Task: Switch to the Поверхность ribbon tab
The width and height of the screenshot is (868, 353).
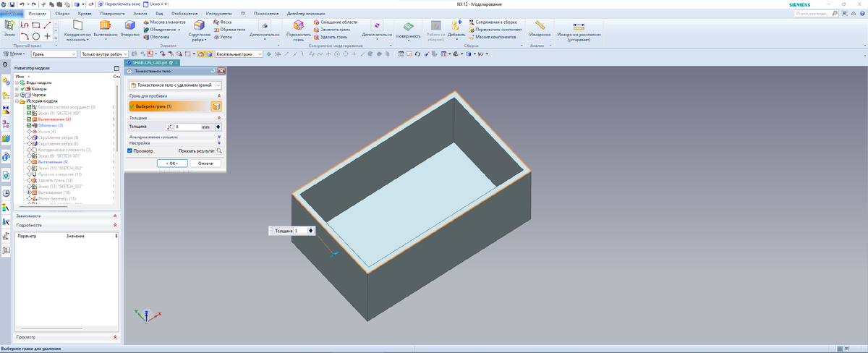Action: click(x=112, y=13)
